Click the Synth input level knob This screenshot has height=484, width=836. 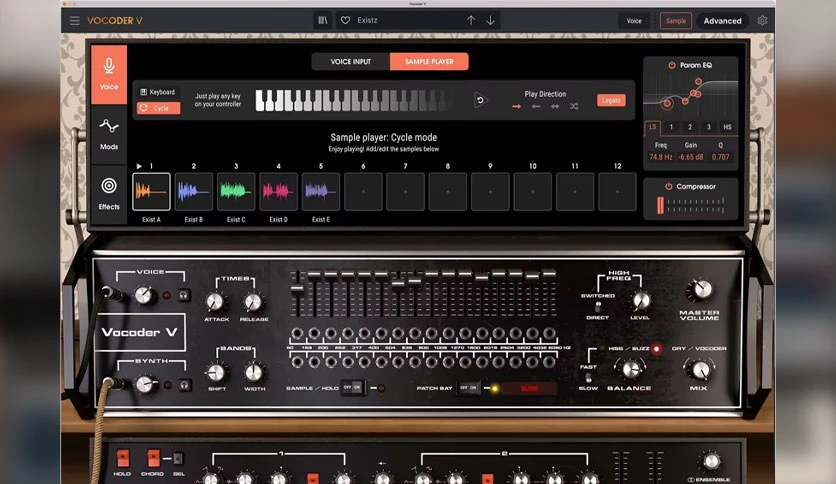pyautogui.click(x=144, y=384)
